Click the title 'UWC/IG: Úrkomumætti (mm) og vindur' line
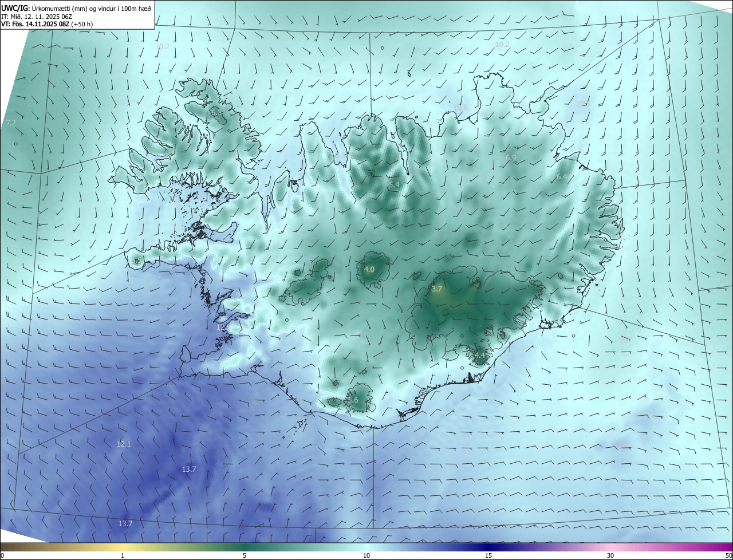This screenshot has width=733, height=560. click(77, 8)
